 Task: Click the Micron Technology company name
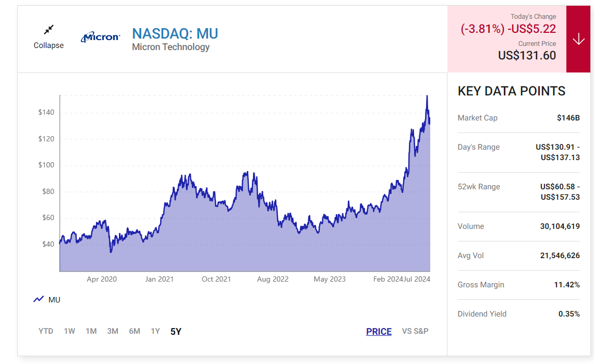[x=171, y=47]
